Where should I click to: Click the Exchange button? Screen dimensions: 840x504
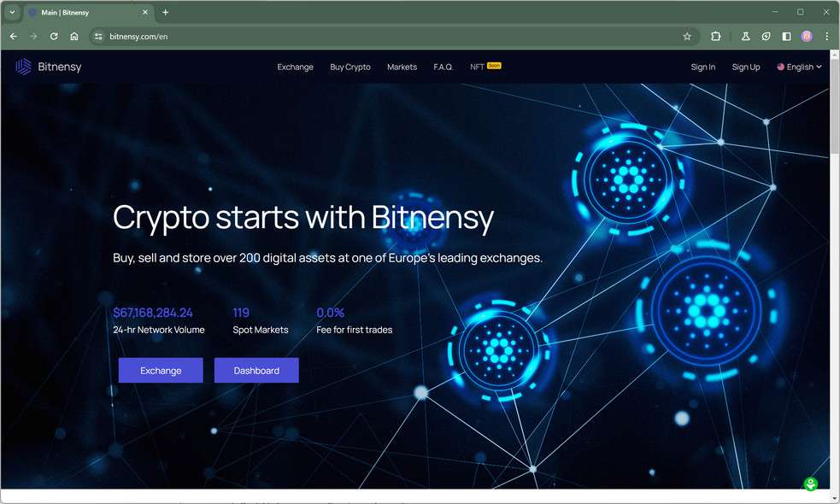point(160,370)
